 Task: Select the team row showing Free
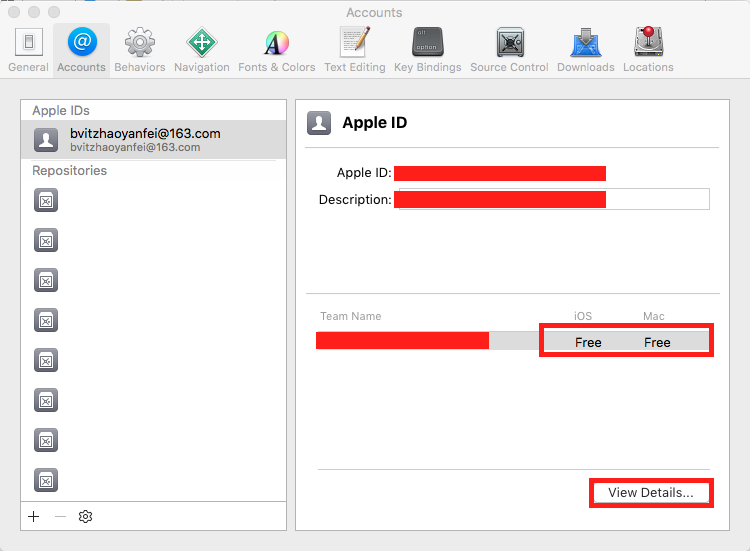[x=513, y=341]
